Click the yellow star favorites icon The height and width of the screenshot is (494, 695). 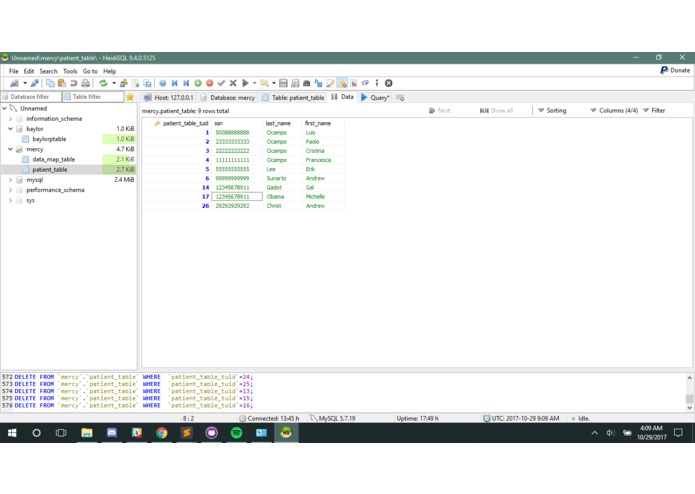130,97
